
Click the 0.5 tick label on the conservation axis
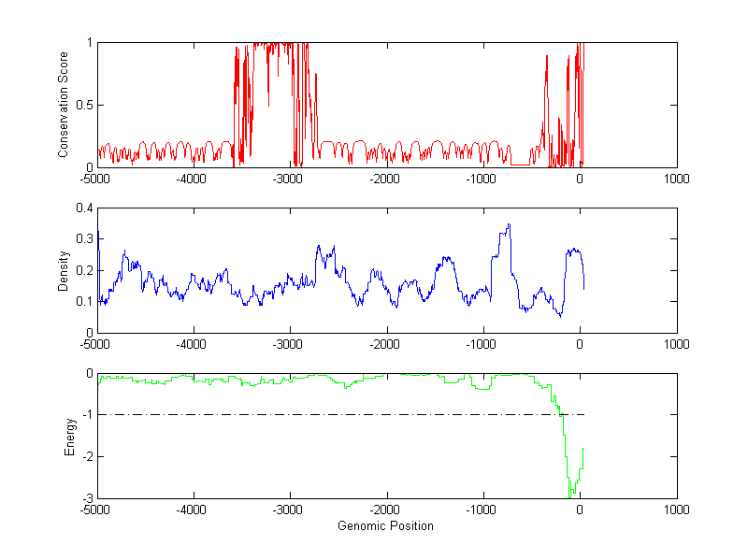82,105
